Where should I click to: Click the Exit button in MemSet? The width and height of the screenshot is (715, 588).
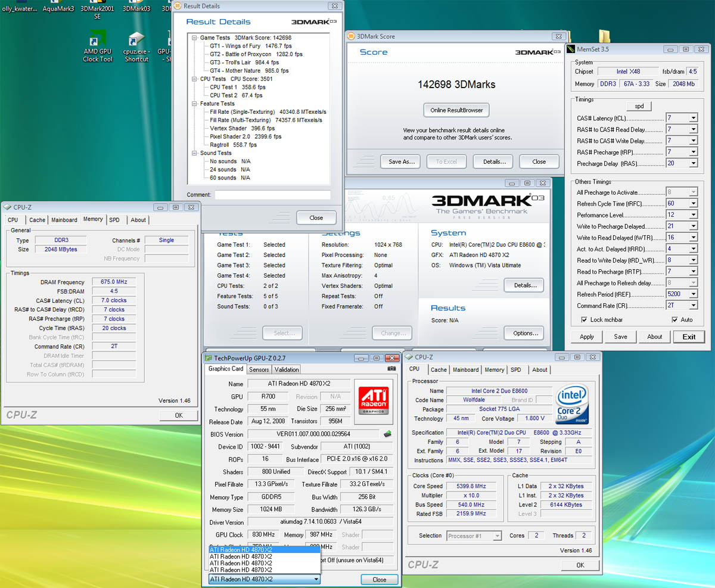coord(689,337)
